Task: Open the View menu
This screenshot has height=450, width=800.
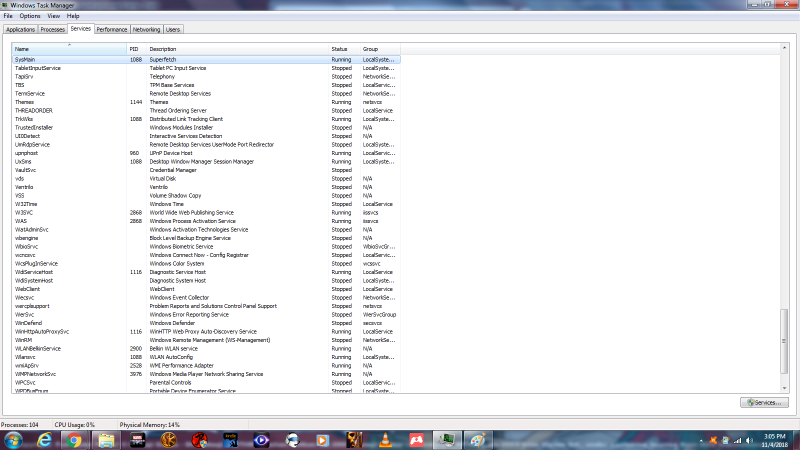Action: click(x=54, y=16)
